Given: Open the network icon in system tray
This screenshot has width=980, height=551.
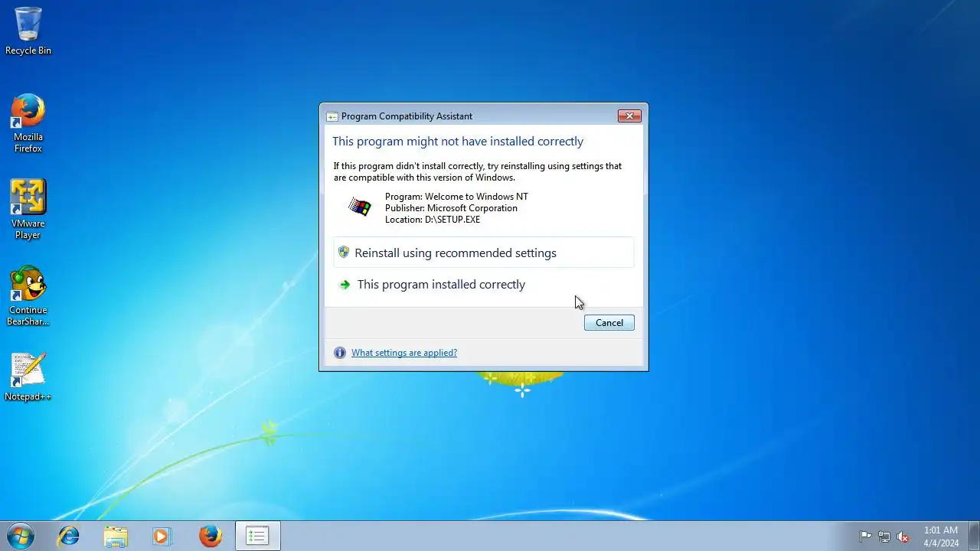Looking at the screenshot, I should click(x=884, y=536).
